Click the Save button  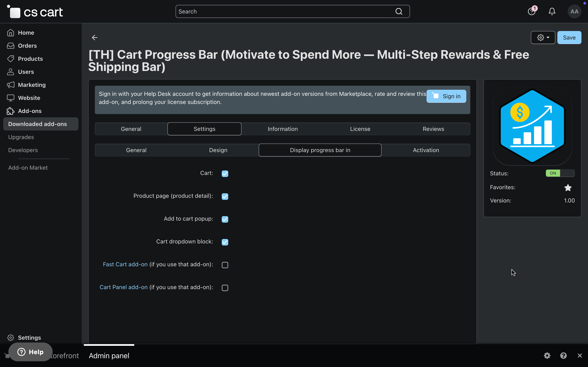569,38
